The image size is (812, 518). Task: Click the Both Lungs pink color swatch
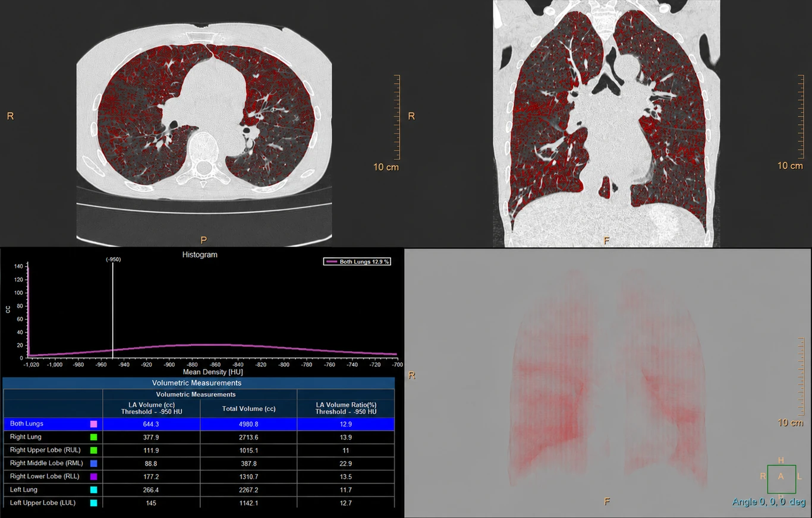click(93, 424)
